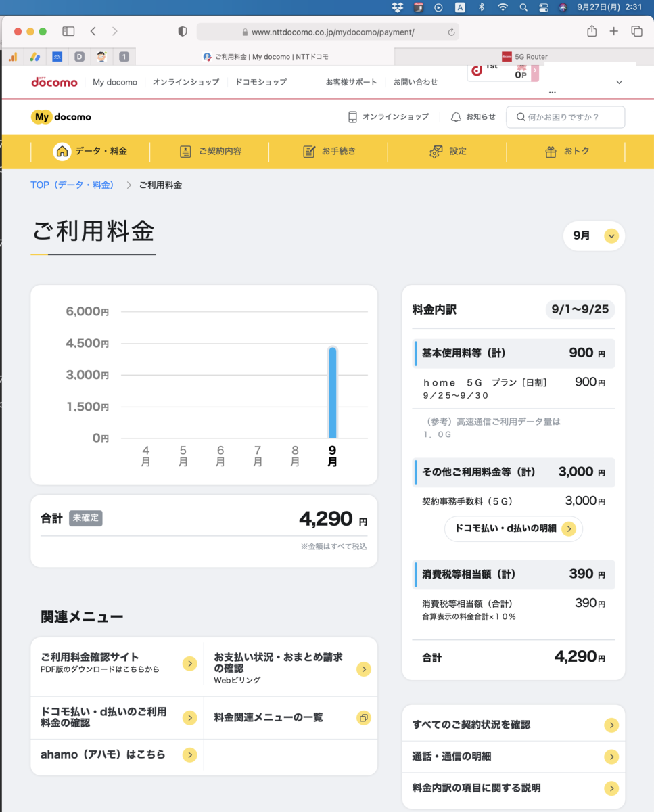
Task: Open ドコモショップ link
Action: (261, 82)
